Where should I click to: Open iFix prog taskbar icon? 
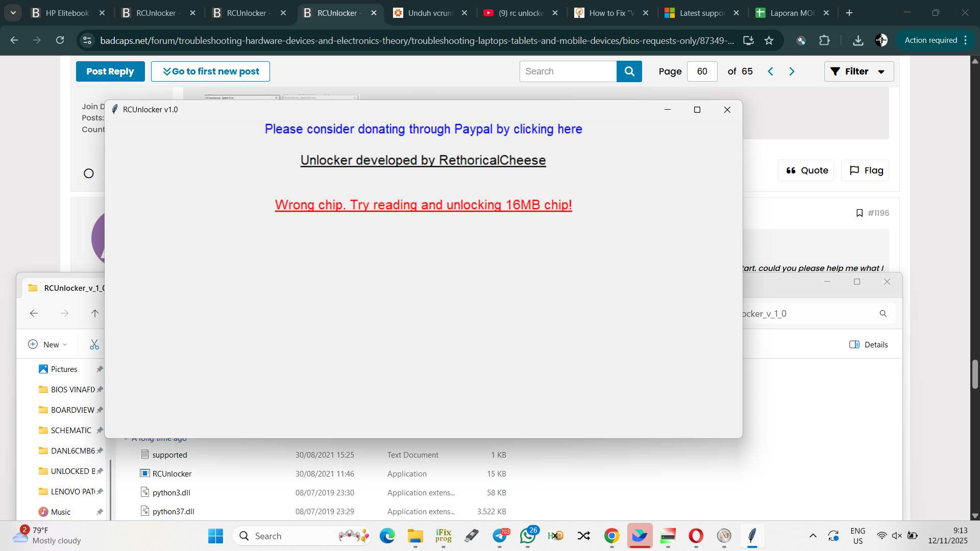click(443, 536)
